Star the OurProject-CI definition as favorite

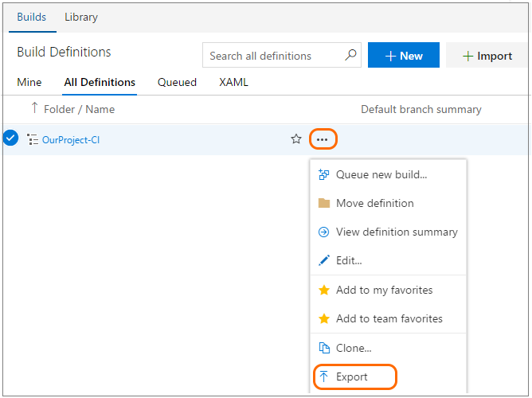click(x=296, y=139)
